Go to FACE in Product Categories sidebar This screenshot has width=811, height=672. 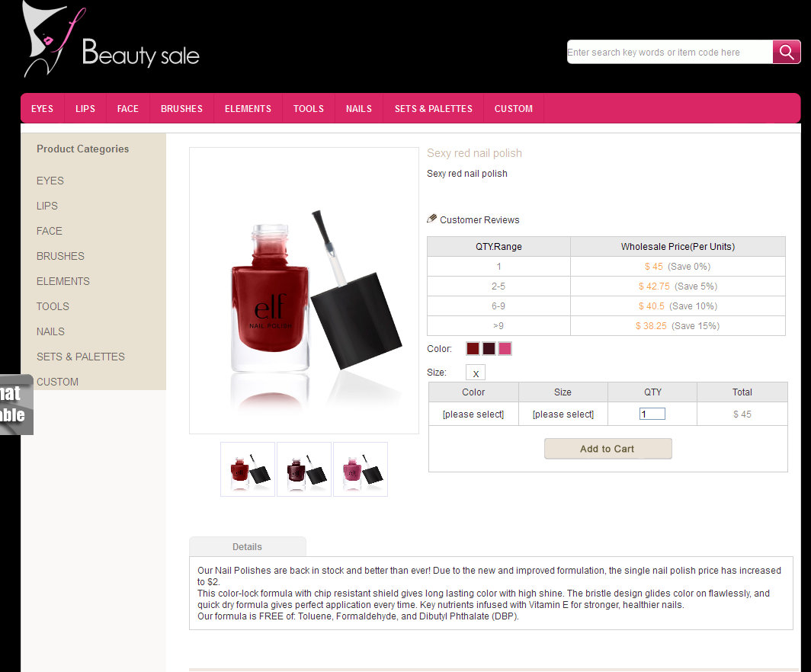click(x=49, y=231)
